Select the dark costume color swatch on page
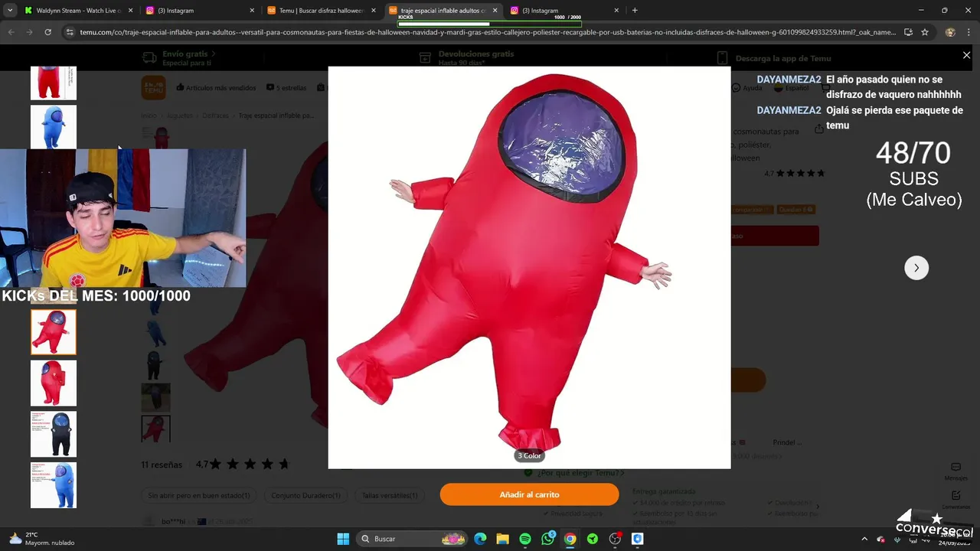 click(155, 365)
